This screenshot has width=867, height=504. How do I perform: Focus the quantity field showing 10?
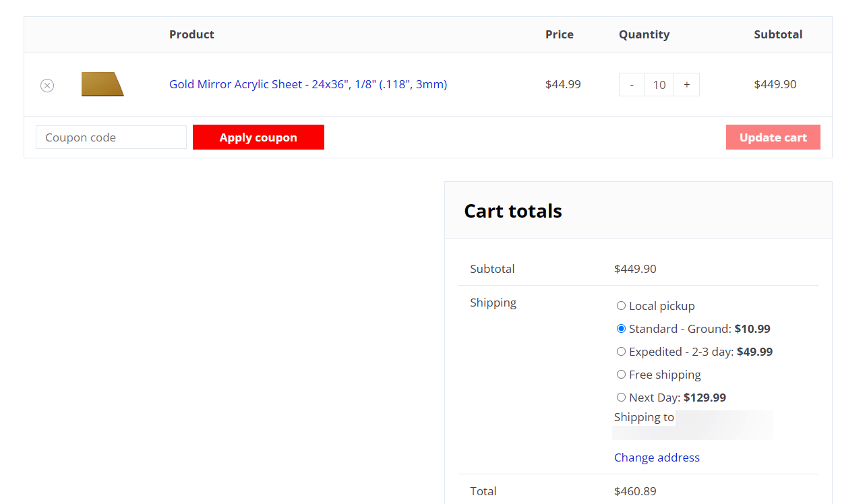click(659, 85)
